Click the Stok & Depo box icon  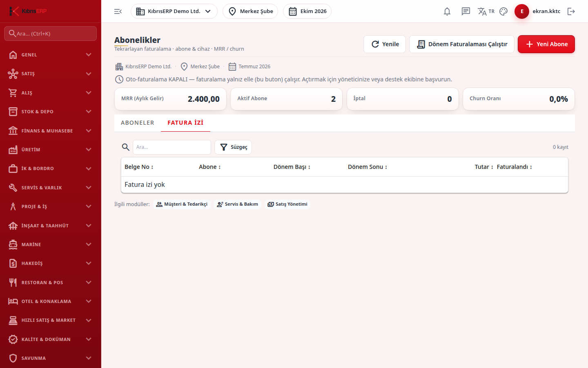coord(13,112)
